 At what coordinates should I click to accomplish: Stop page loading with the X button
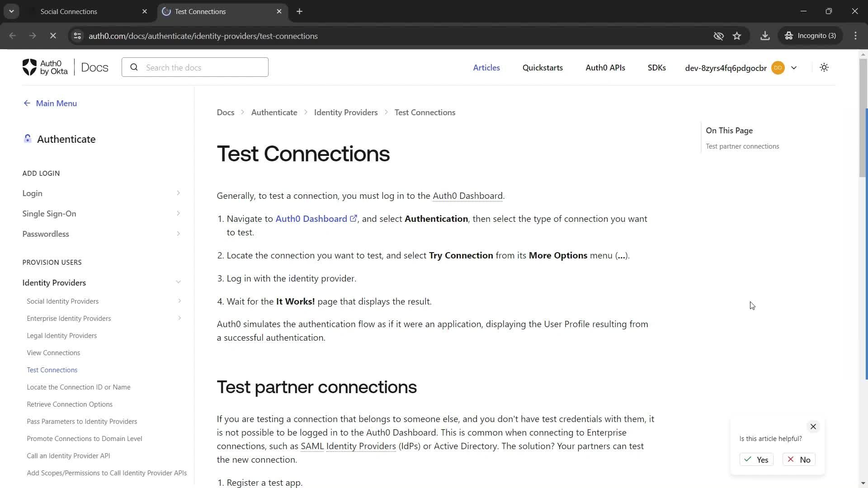53,36
